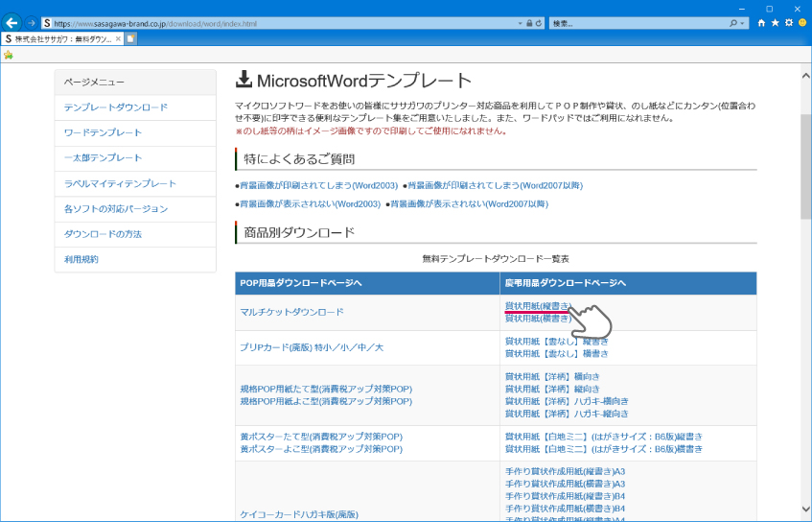Close the 株式会社ササガワ tab
Screen dimensions: 812x522
[x=118, y=39]
